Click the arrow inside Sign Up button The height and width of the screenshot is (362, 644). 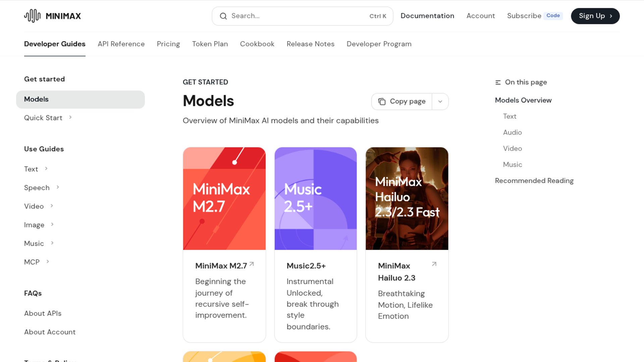click(611, 16)
